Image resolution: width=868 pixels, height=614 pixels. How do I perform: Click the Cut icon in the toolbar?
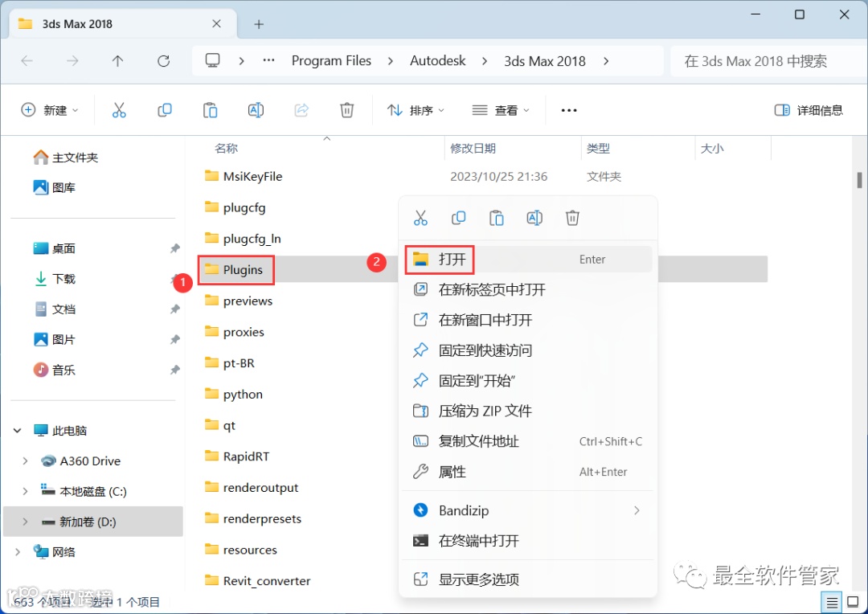119,110
